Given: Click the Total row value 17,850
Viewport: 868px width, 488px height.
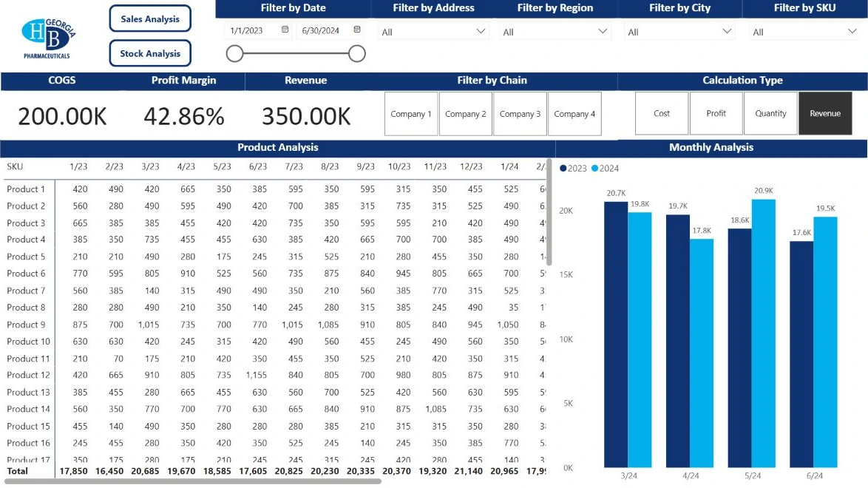Looking at the screenshot, I should click(x=73, y=472).
